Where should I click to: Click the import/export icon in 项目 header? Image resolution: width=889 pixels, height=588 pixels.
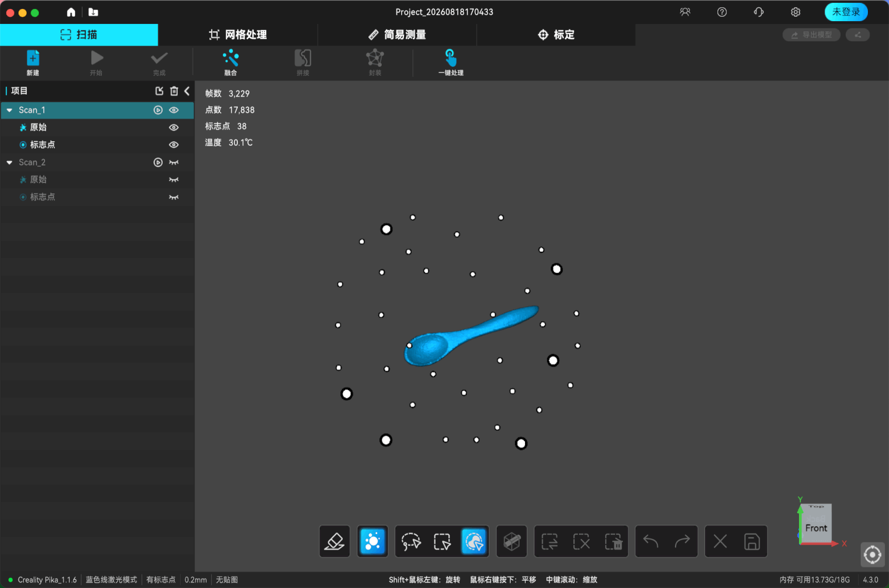[x=159, y=91]
